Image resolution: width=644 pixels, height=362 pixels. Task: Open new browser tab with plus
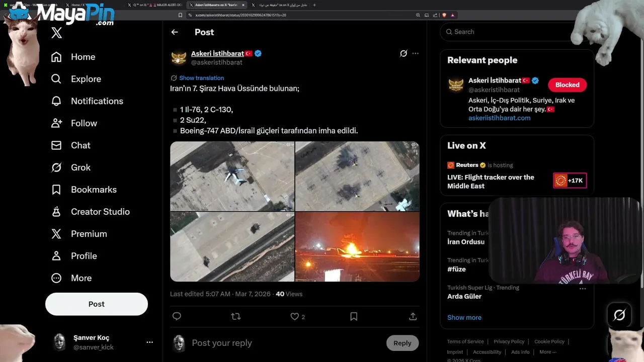tap(314, 5)
